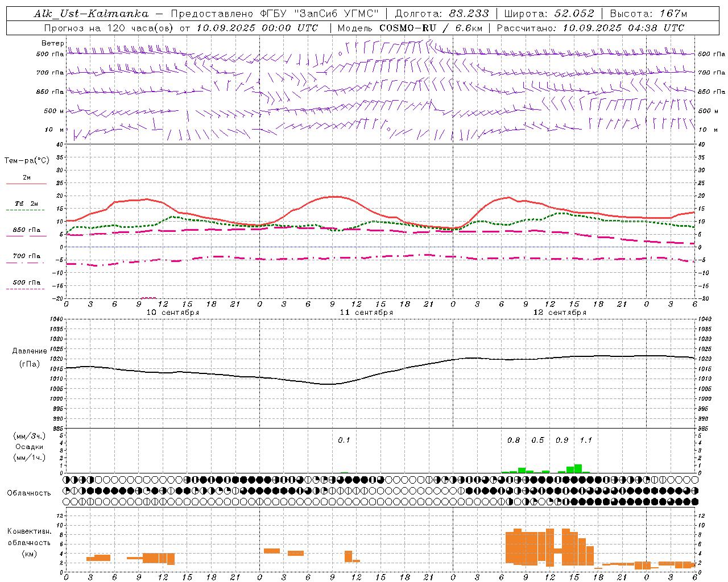
Task: Click the 11 сентября date label
Action: [x=366, y=313]
